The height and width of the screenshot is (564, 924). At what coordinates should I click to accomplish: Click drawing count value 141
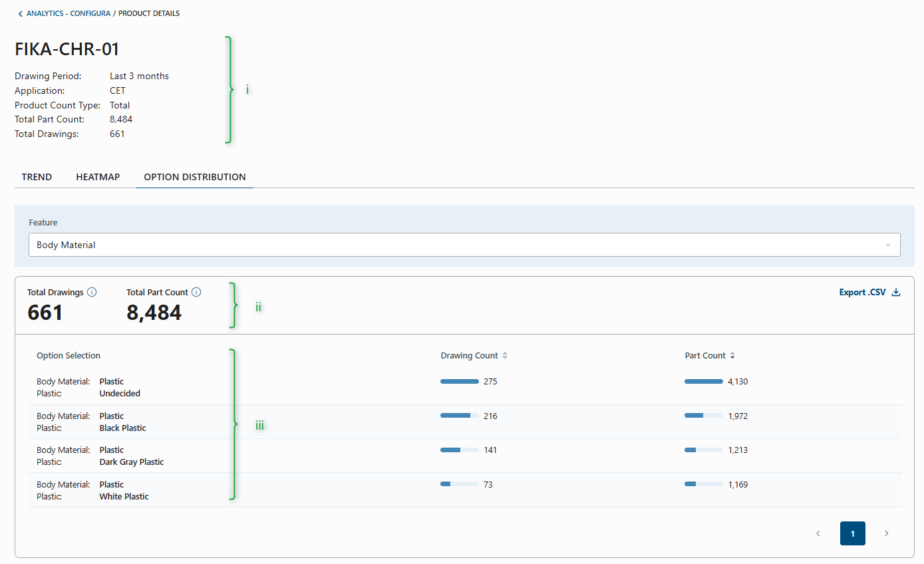point(490,450)
